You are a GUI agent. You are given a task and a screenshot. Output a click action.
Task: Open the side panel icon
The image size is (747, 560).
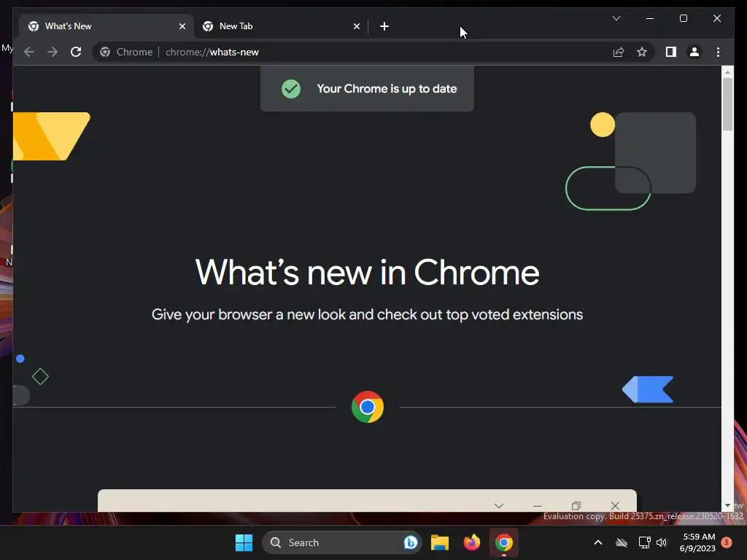(671, 52)
